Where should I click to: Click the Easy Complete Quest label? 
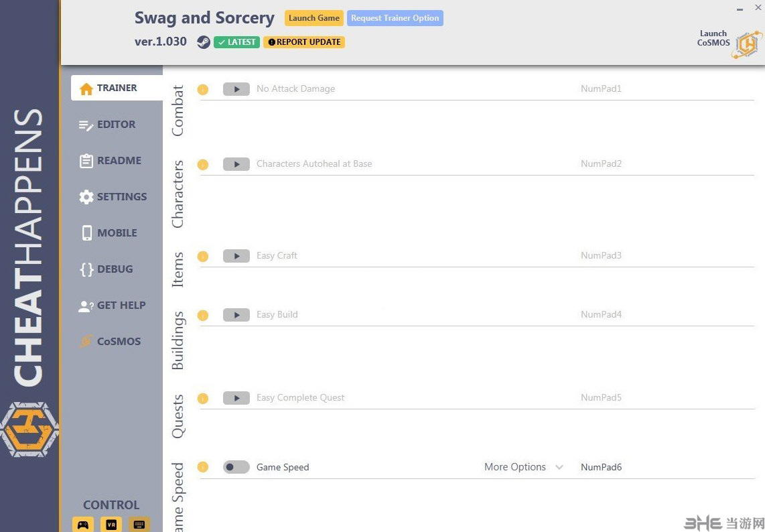pyautogui.click(x=301, y=398)
